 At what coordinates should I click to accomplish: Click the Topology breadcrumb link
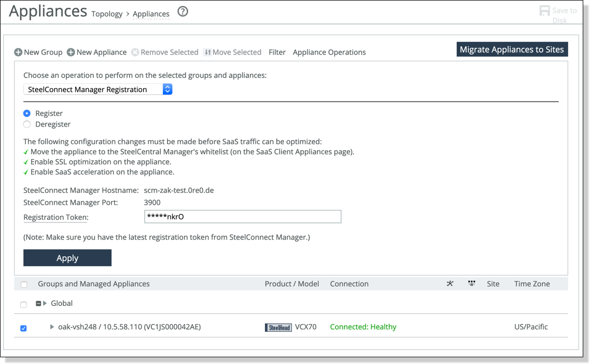coord(107,14)
